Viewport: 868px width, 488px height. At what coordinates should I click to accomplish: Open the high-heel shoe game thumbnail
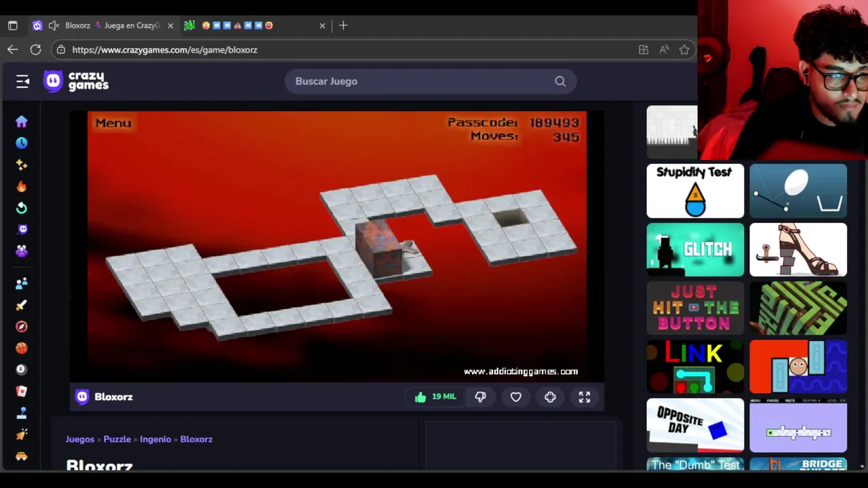click(798, 249)
